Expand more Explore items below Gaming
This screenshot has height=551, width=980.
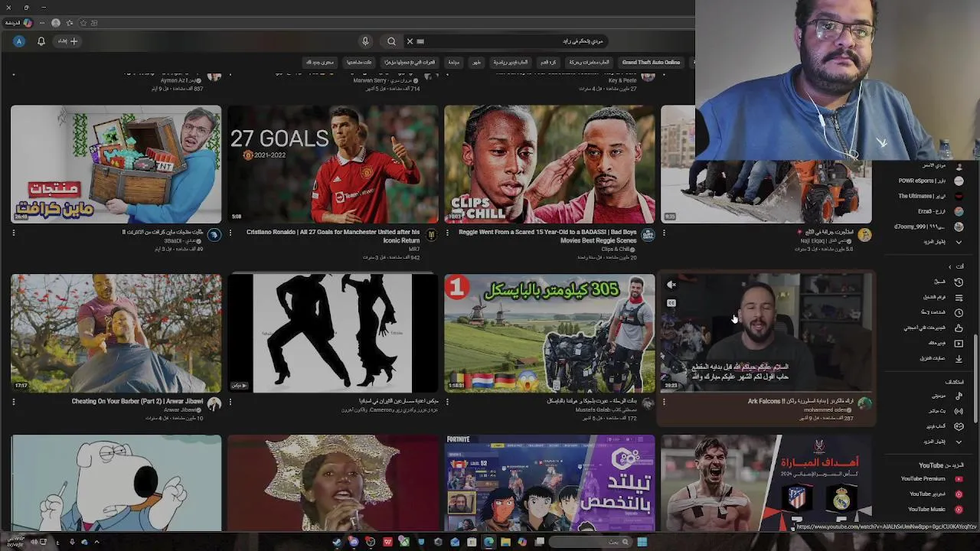pos(943,442)
